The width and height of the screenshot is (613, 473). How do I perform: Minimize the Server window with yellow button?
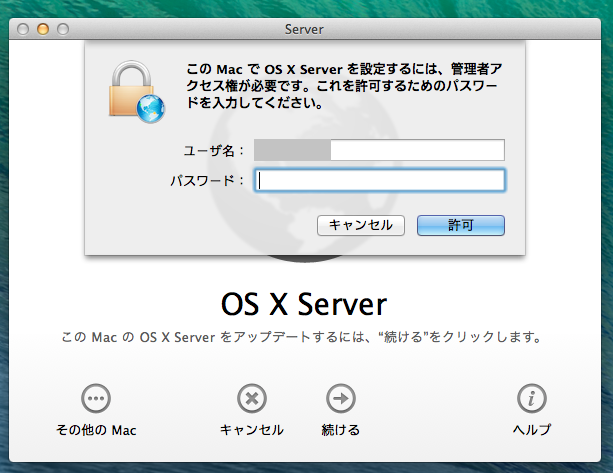[x=43, y=29]
